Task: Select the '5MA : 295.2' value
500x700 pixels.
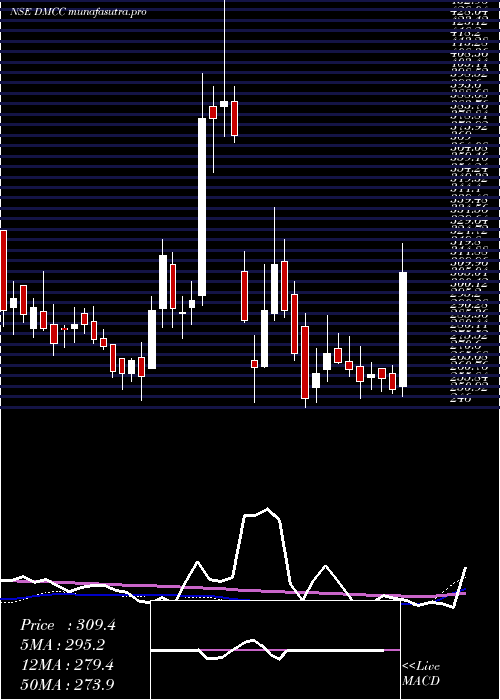Action: pyautogui.click(x=64, y=645)
